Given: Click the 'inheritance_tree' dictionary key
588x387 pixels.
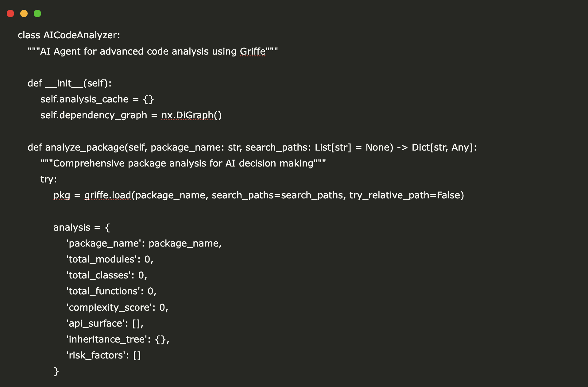Looking at the screenshot, I should (x=107, y=339).
